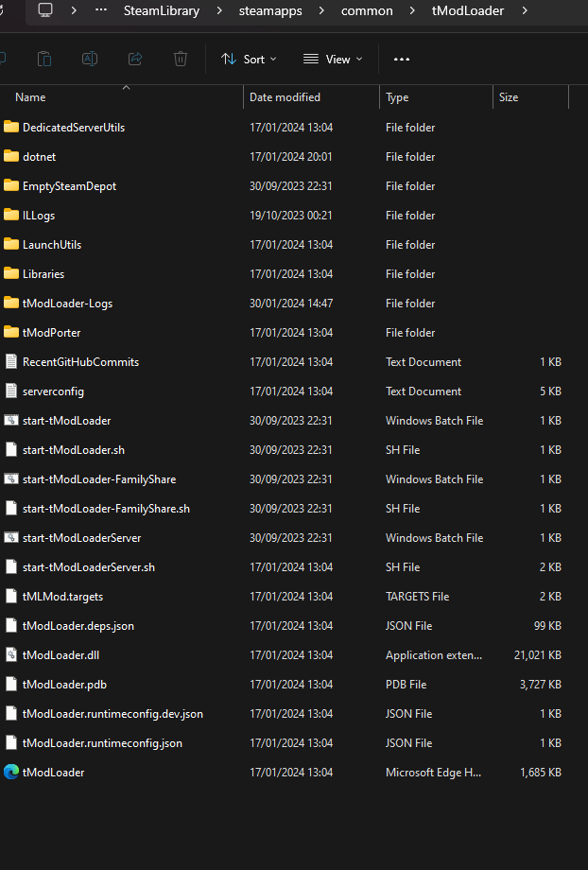
Task: Open the See more ellipsis in toolbar
Action: coord(402,60)
